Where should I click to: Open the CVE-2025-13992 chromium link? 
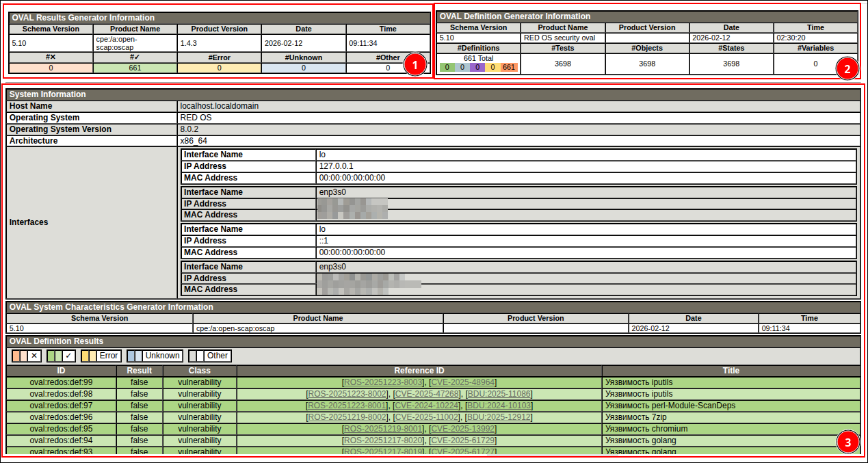(463, 429)
